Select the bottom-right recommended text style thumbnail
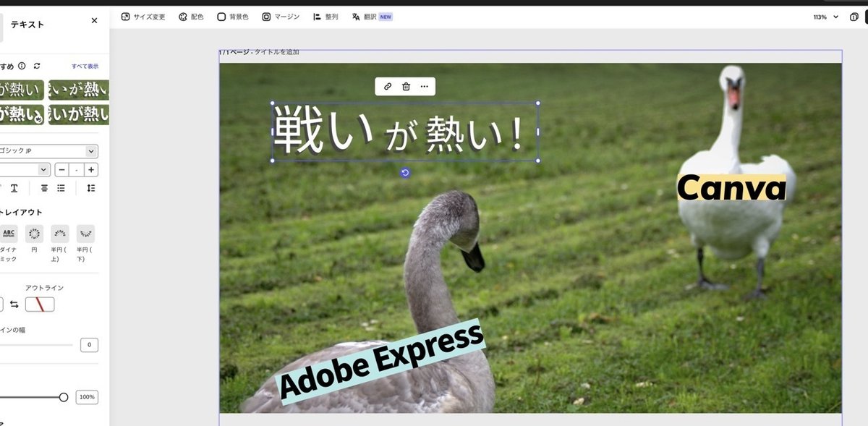 [x=79, y=114]
